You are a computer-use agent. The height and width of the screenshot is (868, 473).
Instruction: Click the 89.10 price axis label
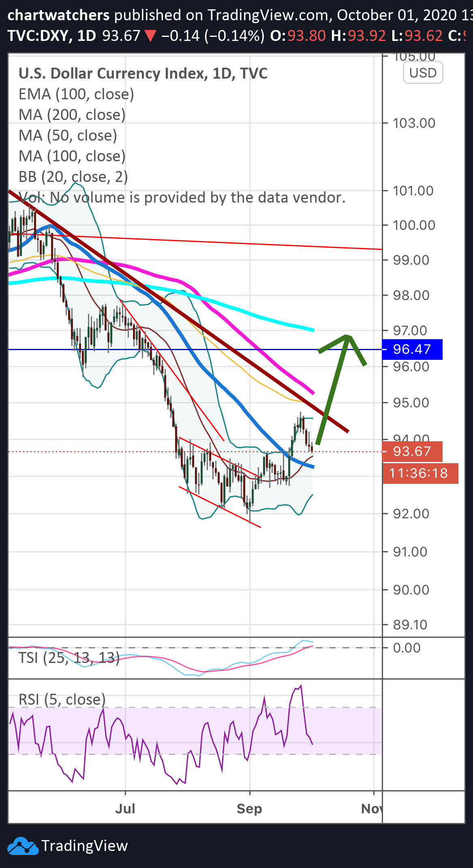410,624
